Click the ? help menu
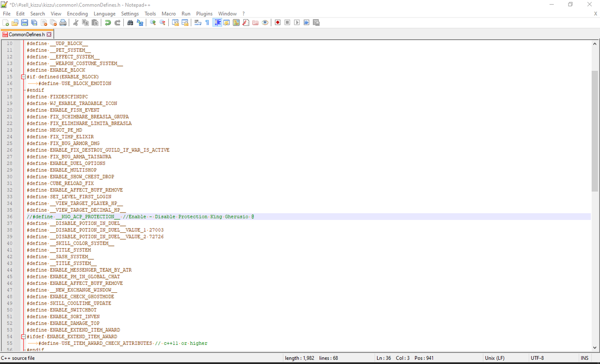 (x=244, y=14)
